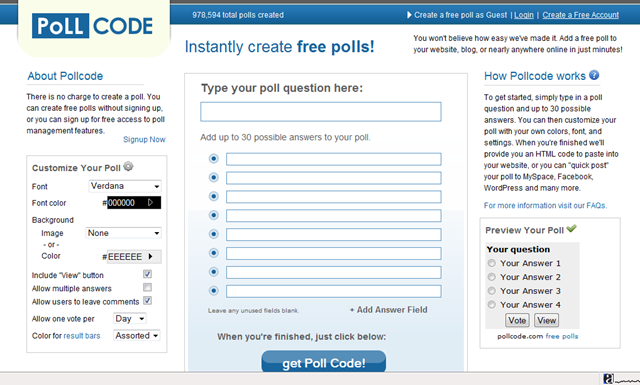Open the Allow one vote per Day dropdown
Viewport: 640px width, 385px height.
(x=130, y=318)
